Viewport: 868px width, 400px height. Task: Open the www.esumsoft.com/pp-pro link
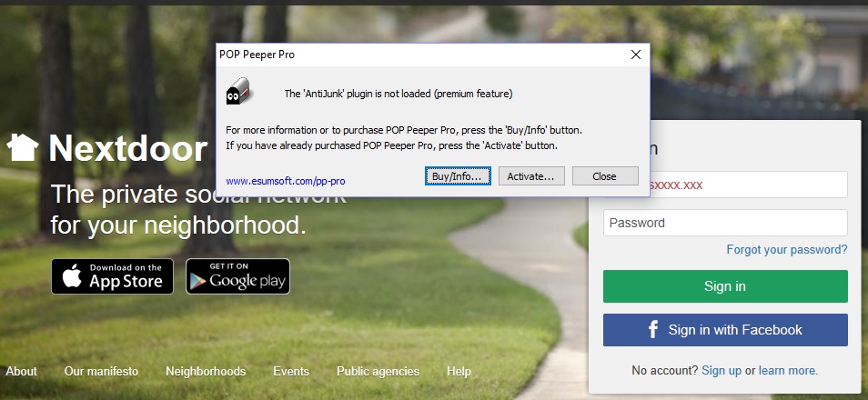tap(286, 181)
